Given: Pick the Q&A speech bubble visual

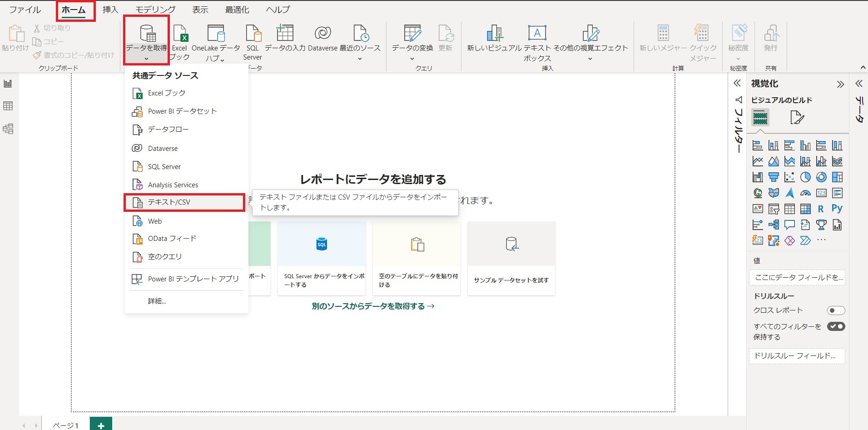Looking at the screenshot, I should [x=789, y=225].
